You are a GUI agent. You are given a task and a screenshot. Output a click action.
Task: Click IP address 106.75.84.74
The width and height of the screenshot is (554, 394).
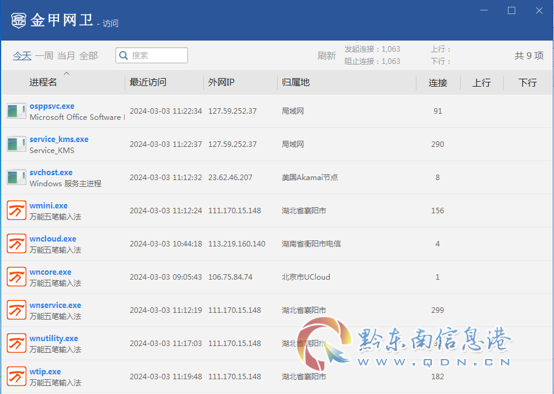230,277
